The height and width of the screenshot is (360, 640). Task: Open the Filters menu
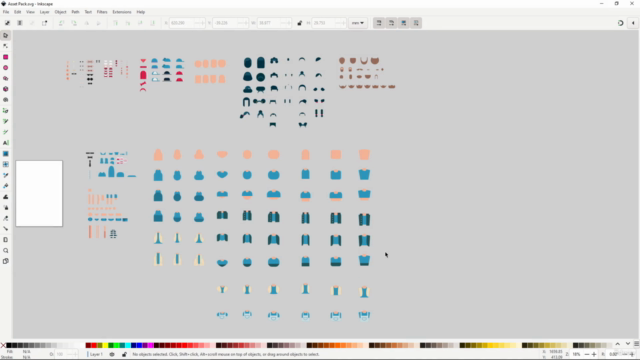pos(102,12)
